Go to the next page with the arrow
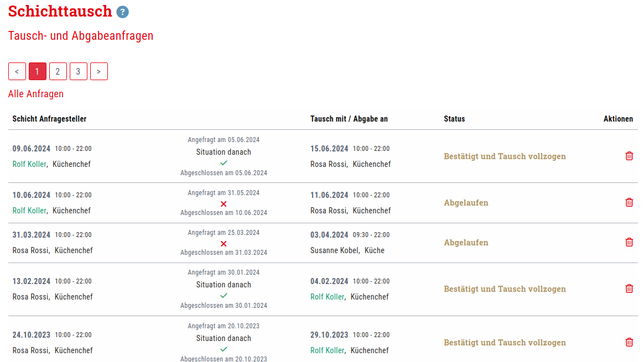This screenshot has height=362, width=644. pyautogui.click(x=99, y=71)
